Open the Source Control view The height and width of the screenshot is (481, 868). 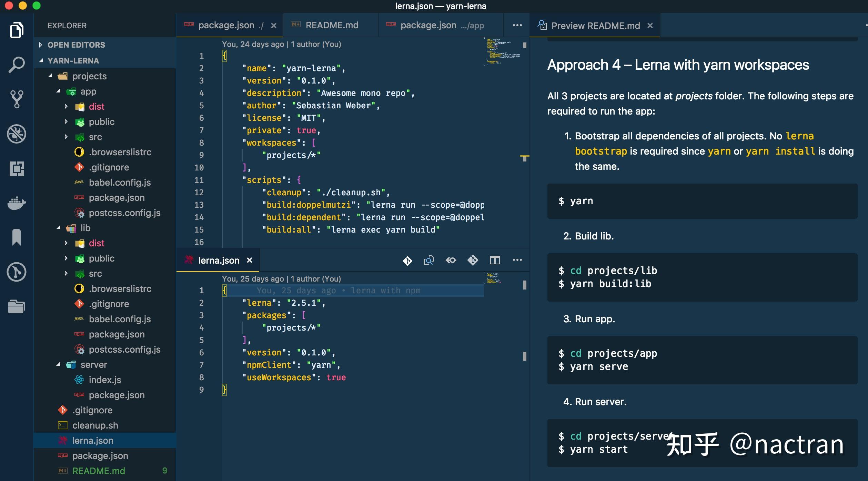pyautogui.click(x=16, y=99)
